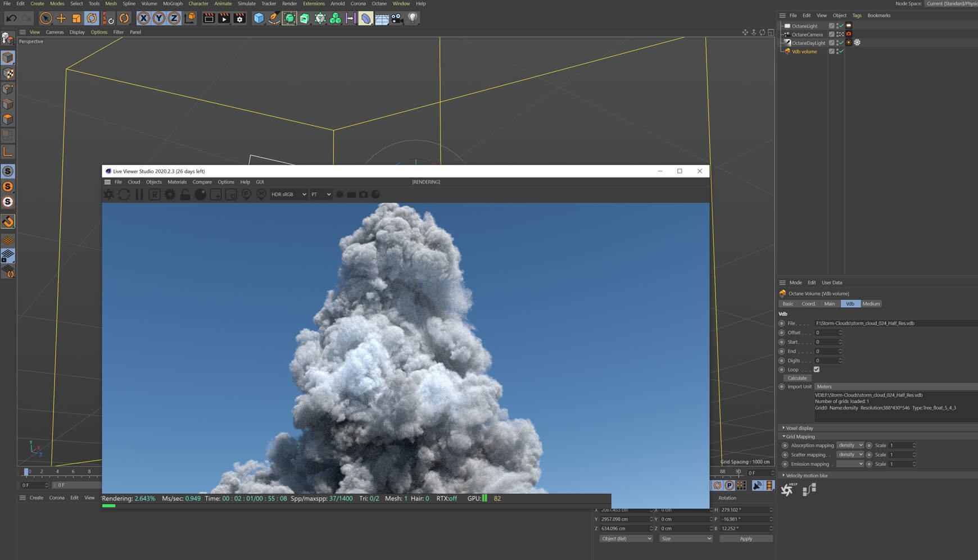This screenshot has width=978, height=560.
Task: Open Object (Rel) coordinates dropdown
Action: [x=626, y=539]
